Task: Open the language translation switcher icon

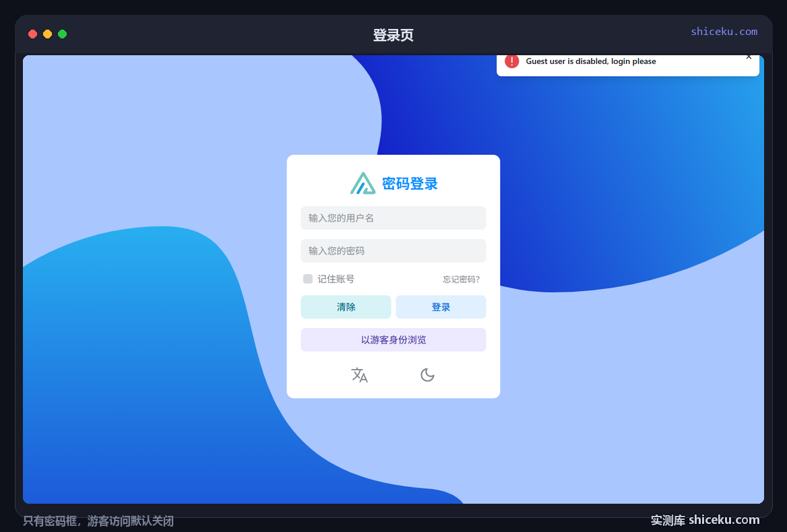Action: [359, 375]
